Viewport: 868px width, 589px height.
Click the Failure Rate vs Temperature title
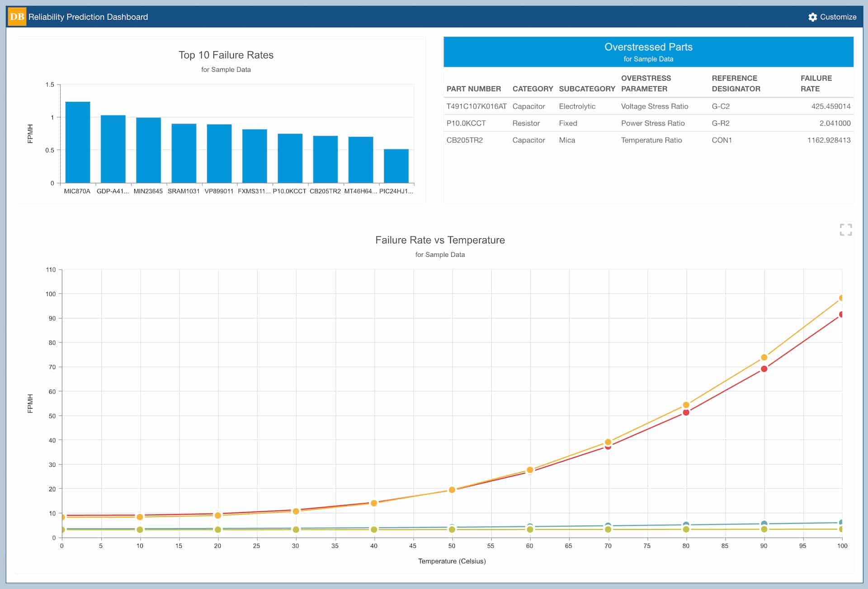[x=440, y=240]
